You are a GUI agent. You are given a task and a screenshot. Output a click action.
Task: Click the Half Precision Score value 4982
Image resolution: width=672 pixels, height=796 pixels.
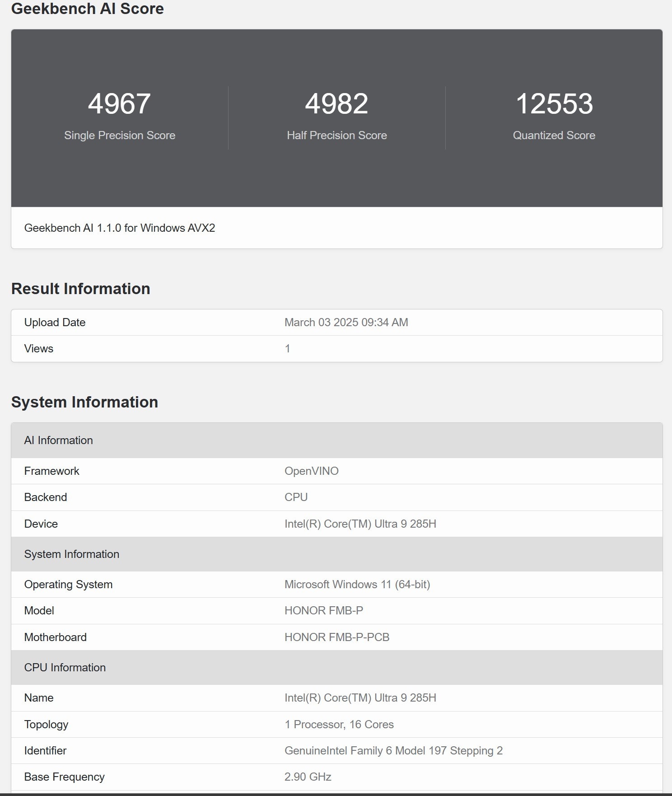[x=336, y=104]
